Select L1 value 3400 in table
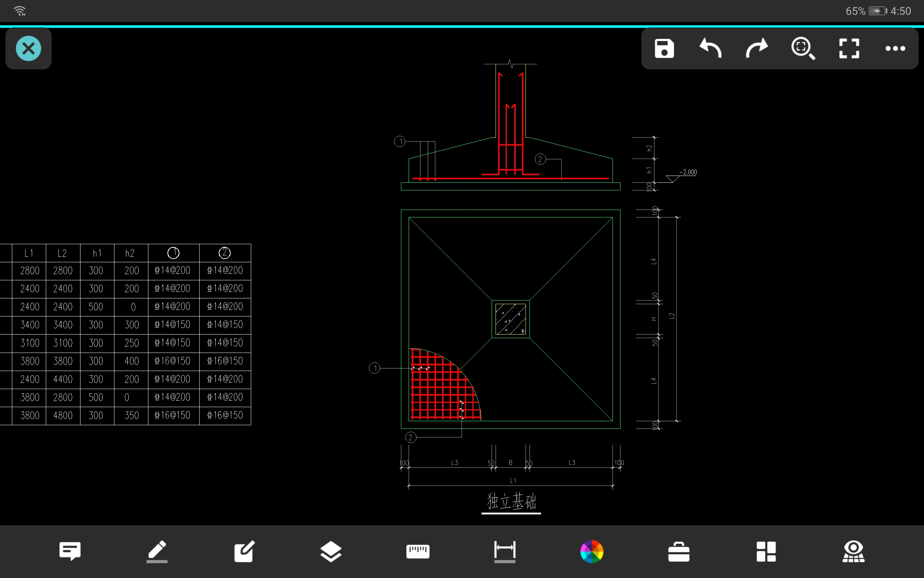The width and height of the screenshot is (924, 578). click(x=30, y=325)
